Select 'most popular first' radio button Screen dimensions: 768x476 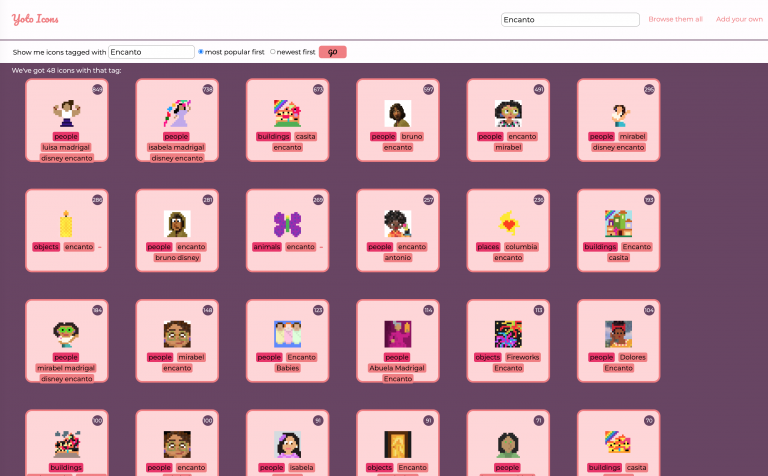(x=201, y=52)
